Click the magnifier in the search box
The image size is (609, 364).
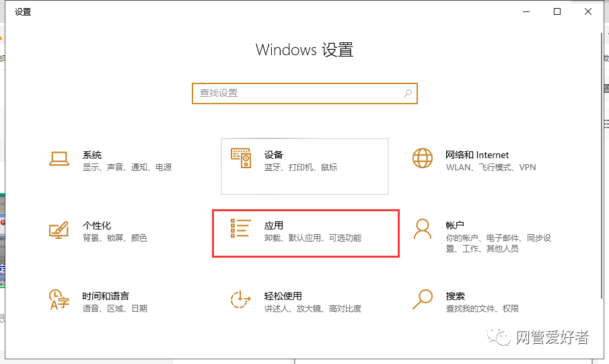407,94
